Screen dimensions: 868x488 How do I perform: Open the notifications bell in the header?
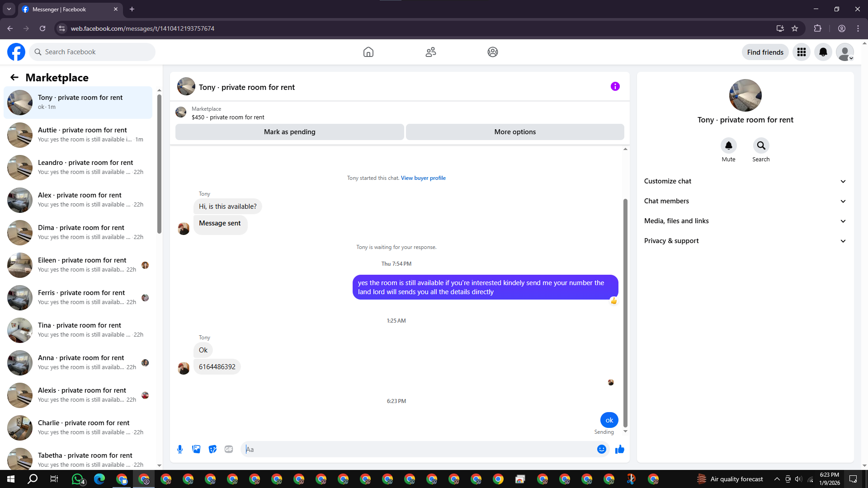coord(823,52)
